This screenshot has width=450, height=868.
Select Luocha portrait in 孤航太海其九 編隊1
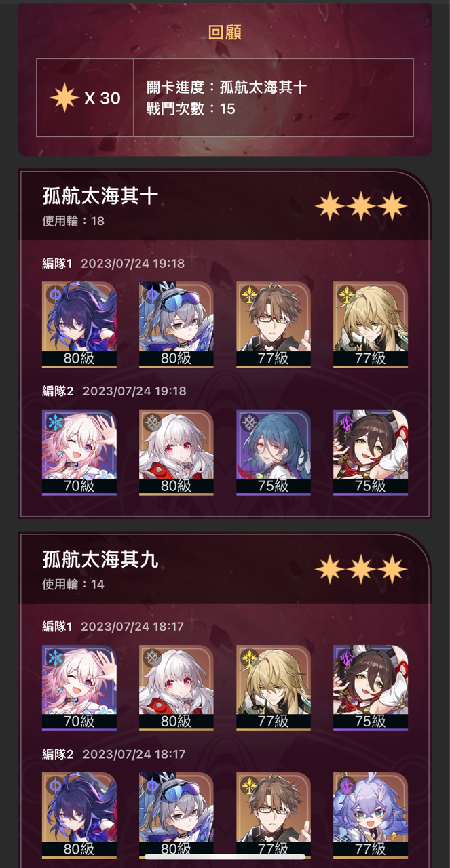point(274,688)
